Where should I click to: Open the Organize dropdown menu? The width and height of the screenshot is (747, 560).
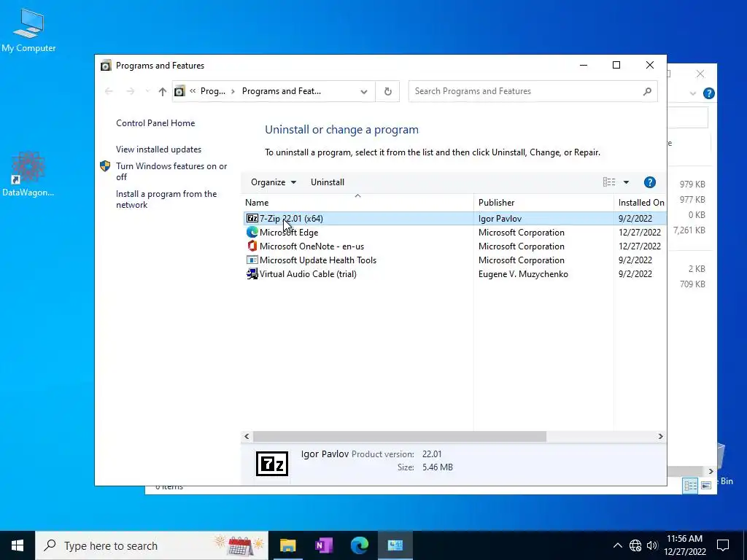coord(274,182)
